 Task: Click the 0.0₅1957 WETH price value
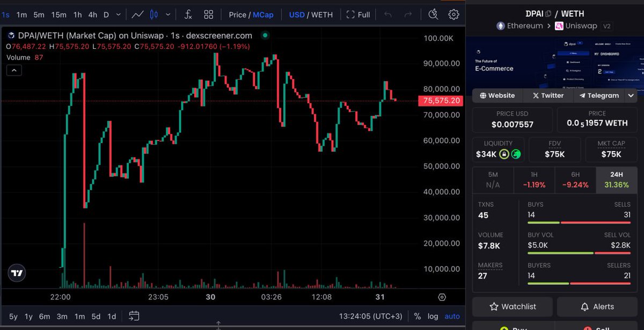click(x=597, y=123)
